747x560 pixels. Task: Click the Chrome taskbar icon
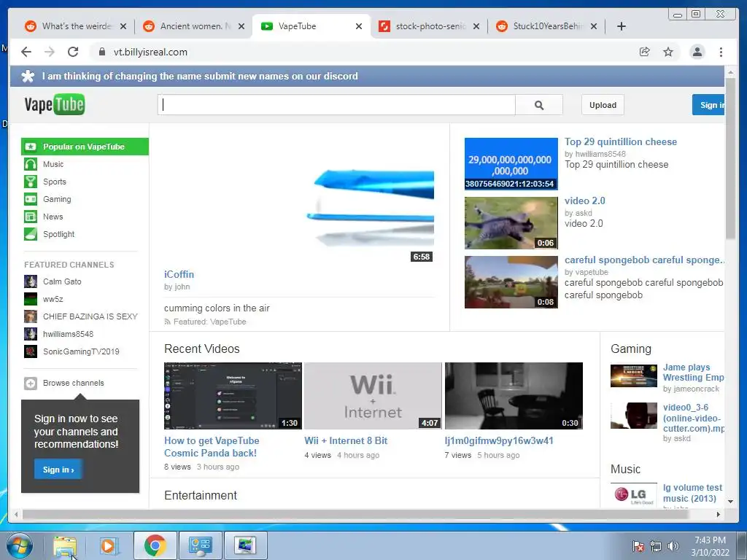pos(155,545)
